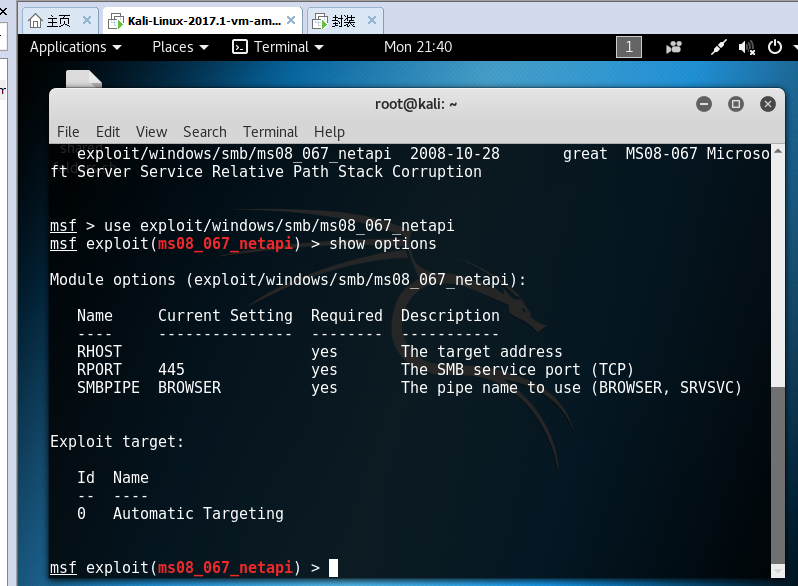
Task: Click the desktop file icon behind terminal
Action: 84,79
